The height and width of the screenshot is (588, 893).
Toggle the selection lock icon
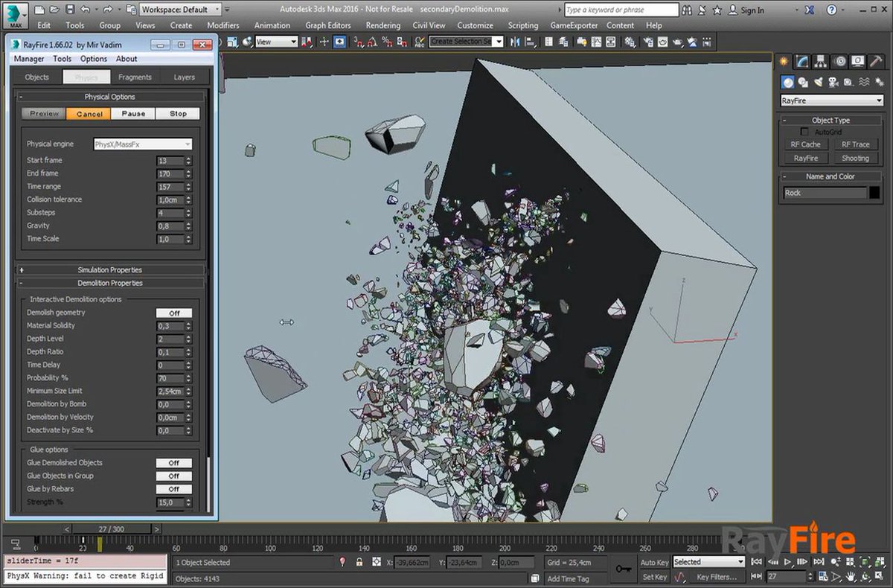click(359, 562)
